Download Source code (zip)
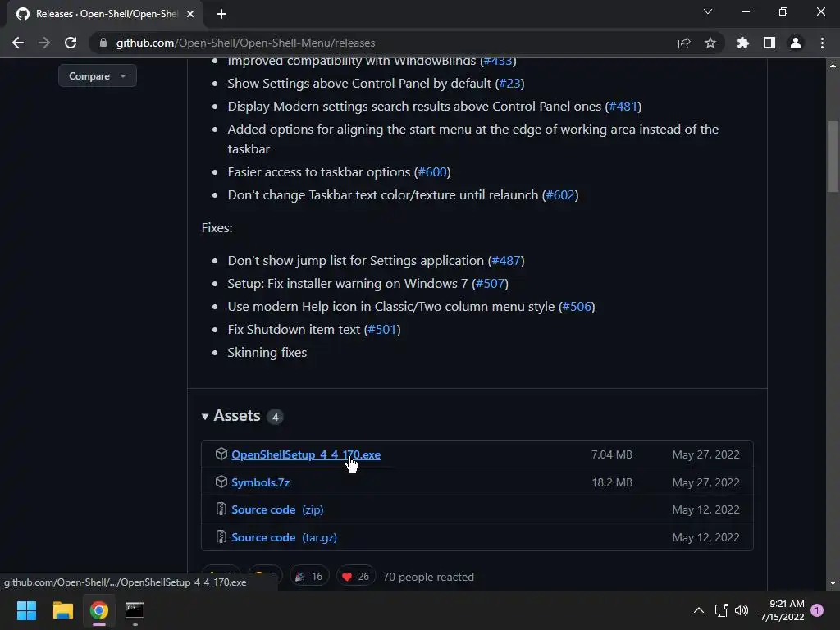840x630 pixels. click(277, 509)
